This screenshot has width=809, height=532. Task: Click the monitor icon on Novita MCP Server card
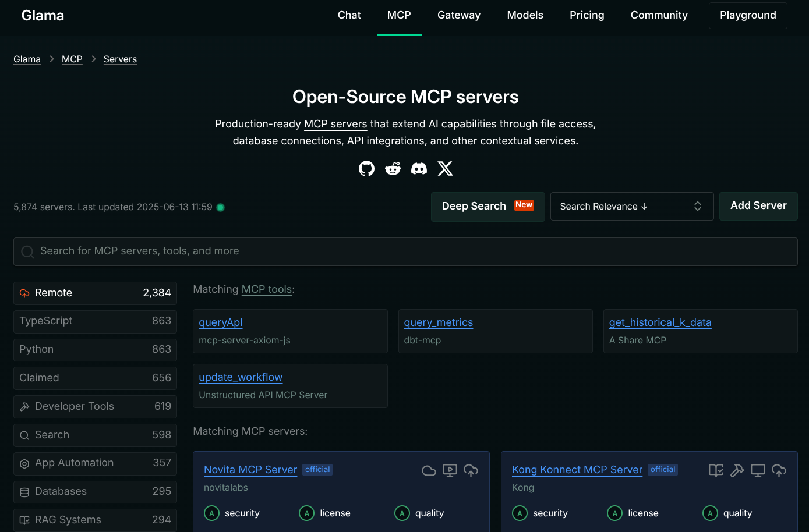coord(450,470)
